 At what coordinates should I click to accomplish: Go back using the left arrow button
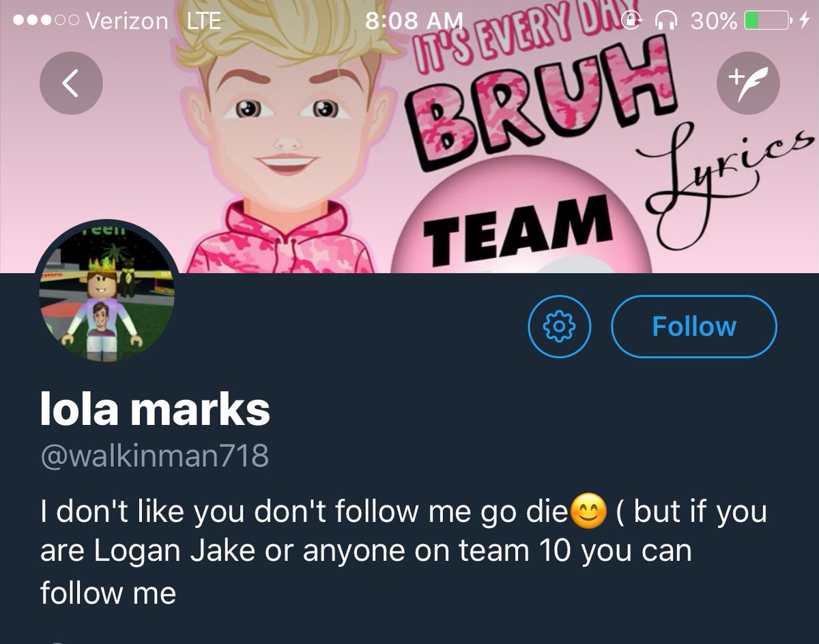pyautogui.click(x=71, y=83)
